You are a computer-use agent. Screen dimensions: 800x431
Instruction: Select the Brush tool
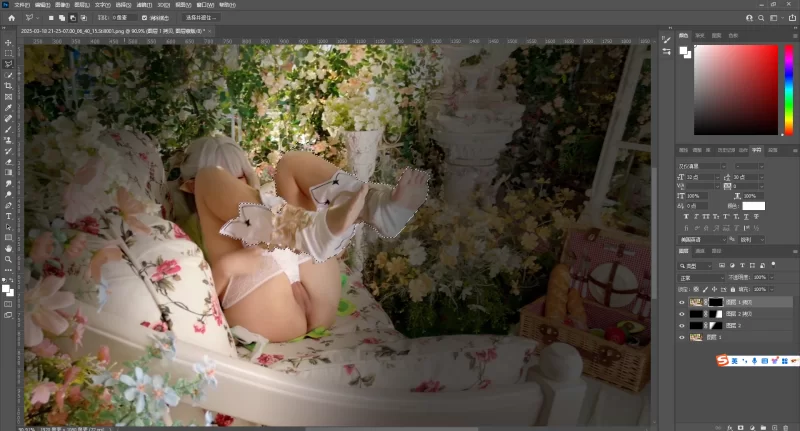(x=8, y=129)
